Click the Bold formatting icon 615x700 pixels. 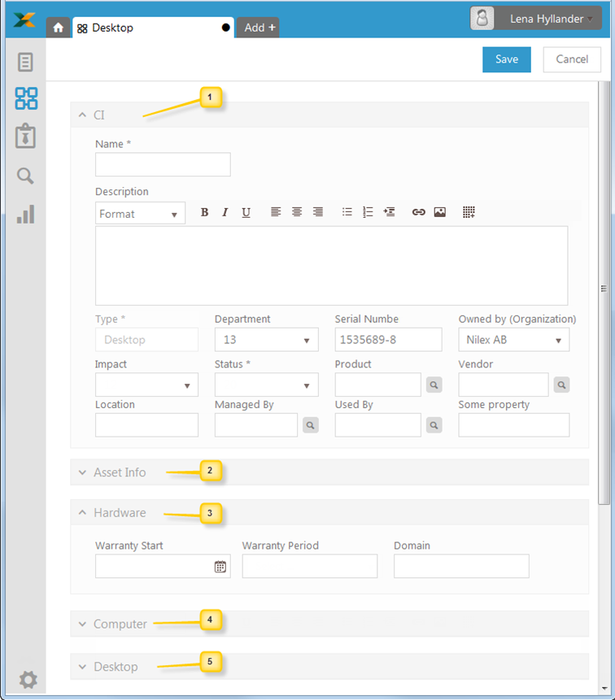pos(204,212)
